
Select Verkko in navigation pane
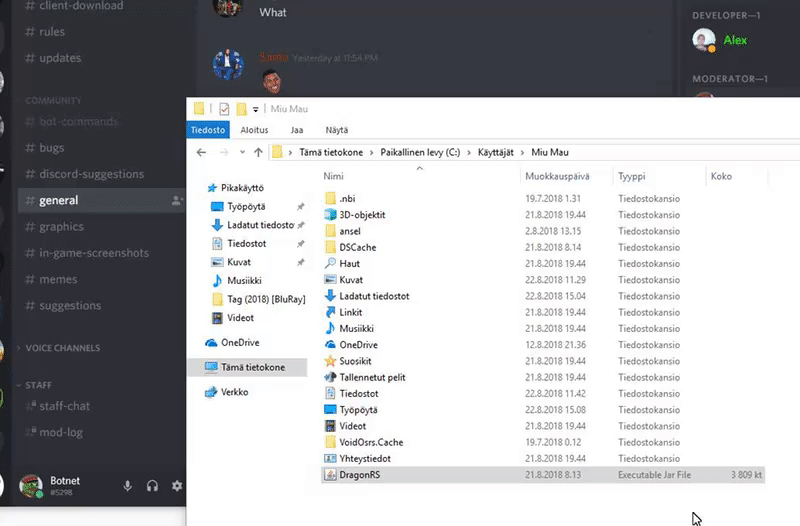click(x=235, y=392)
